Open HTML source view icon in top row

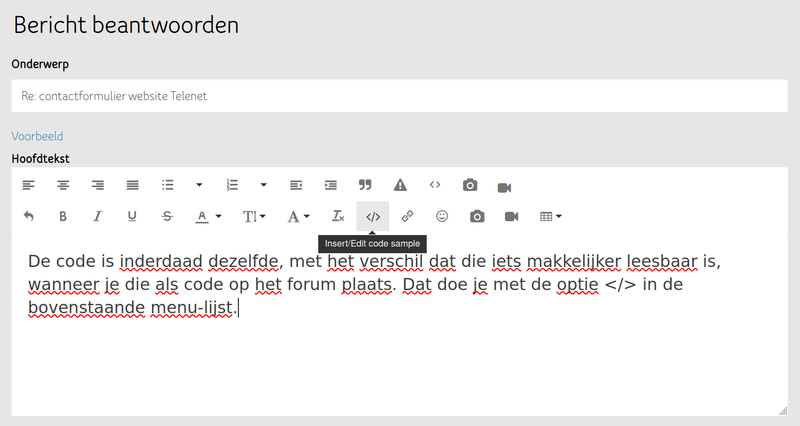435,185
